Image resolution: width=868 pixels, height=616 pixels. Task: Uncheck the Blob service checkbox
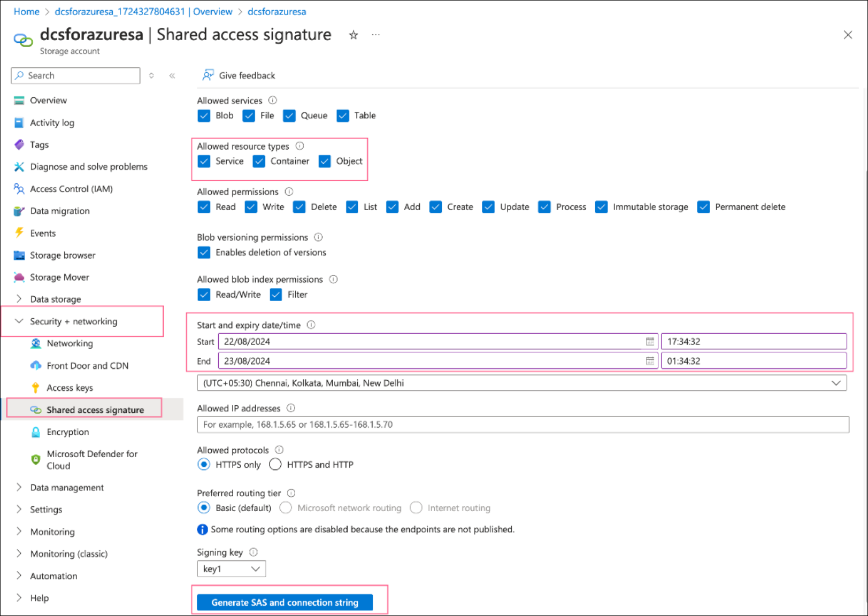click(204, 116)
